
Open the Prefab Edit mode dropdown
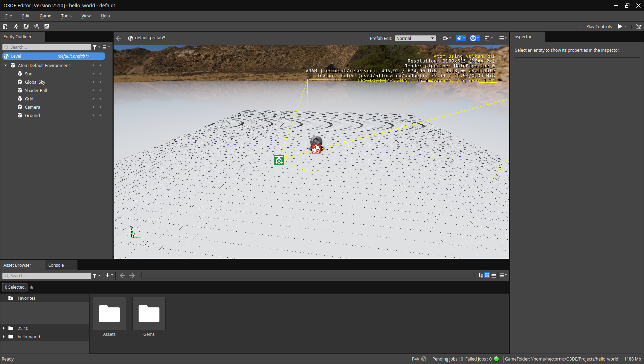pos(415,38)
